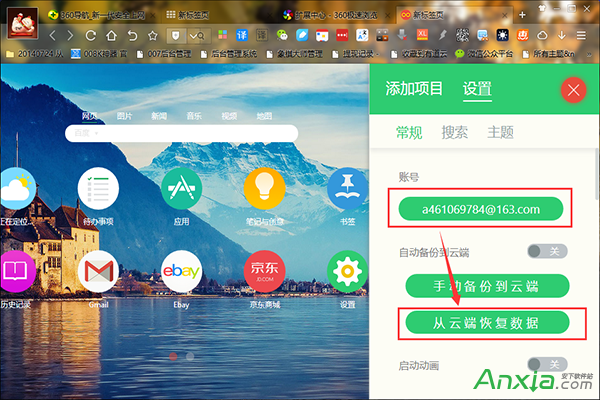Open the weather locating tile
The height and width of the screenshot is (400, 600).
pos(16,188)
